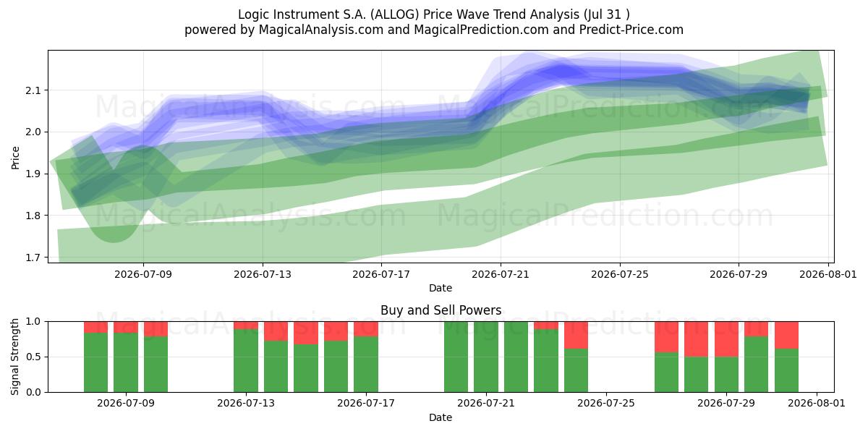Image resolution: width=868 pixels, height=434 pixels.
Task: Click bar chart date tick 2026-07-17
Action: click(366, 404)
